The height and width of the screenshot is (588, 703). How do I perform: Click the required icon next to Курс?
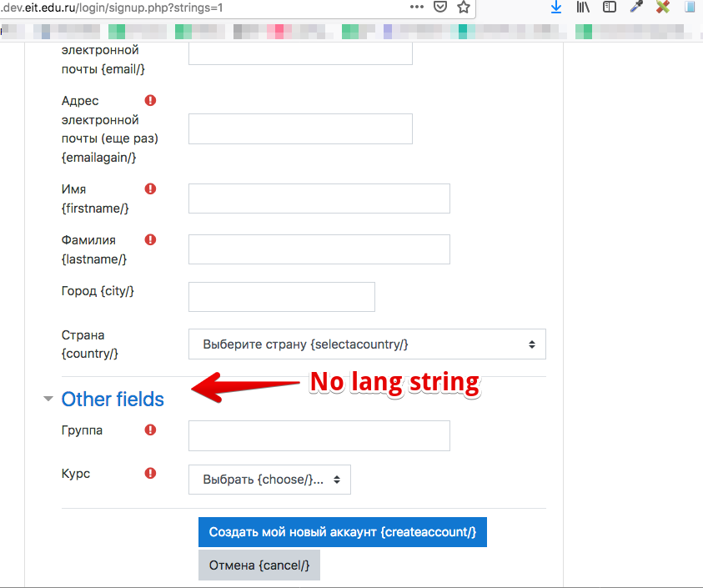pos(150,473)
